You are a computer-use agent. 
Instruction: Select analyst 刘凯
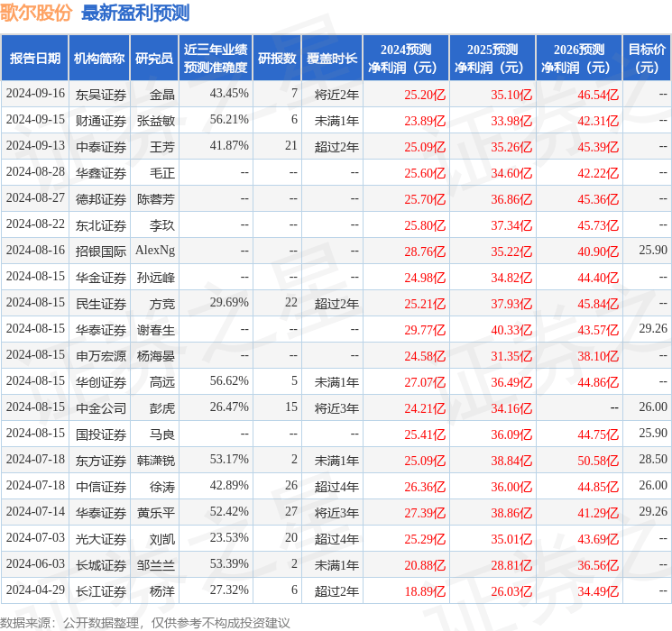pos(162,539)
